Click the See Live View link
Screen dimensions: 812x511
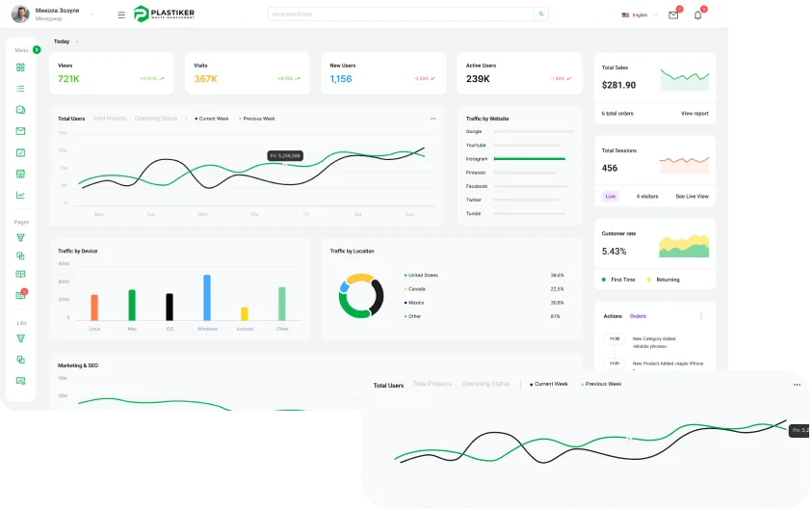692,196
